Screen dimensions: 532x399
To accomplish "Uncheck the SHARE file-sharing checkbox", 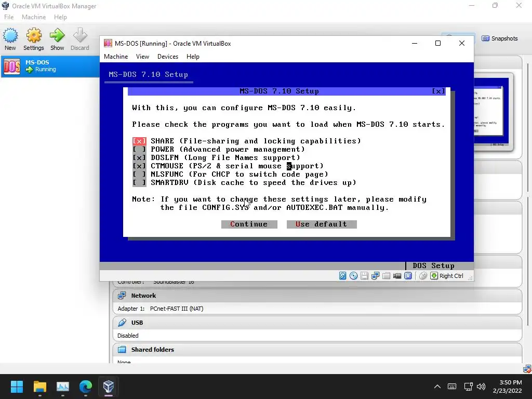I will [x=139, y=141].
